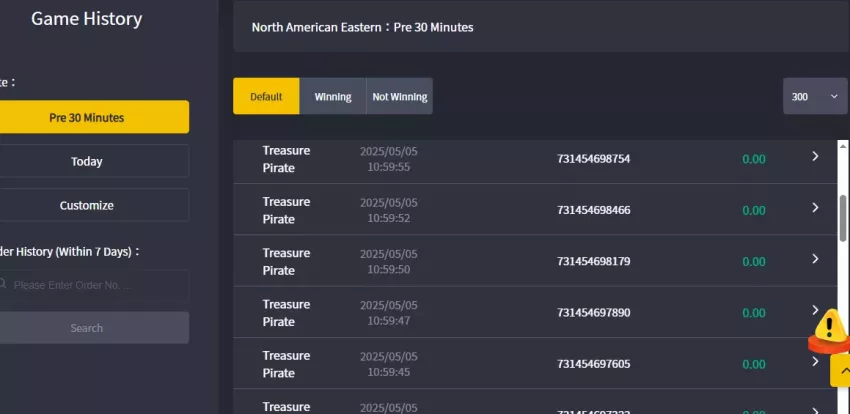Click the 0.00 amount for order 731454697605
Image resolution: width=850 pixels, height=414 pixels.
(x=754, y=364)
